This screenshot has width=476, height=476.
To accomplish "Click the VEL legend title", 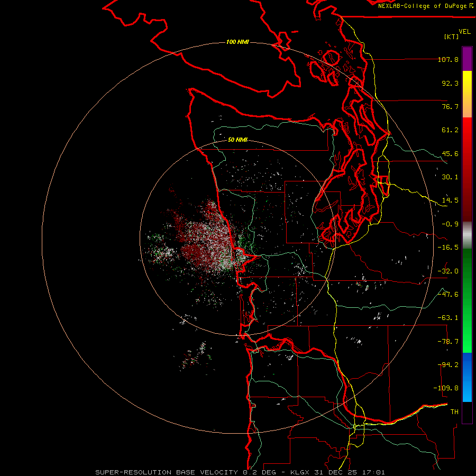I will tap(464, 32).
